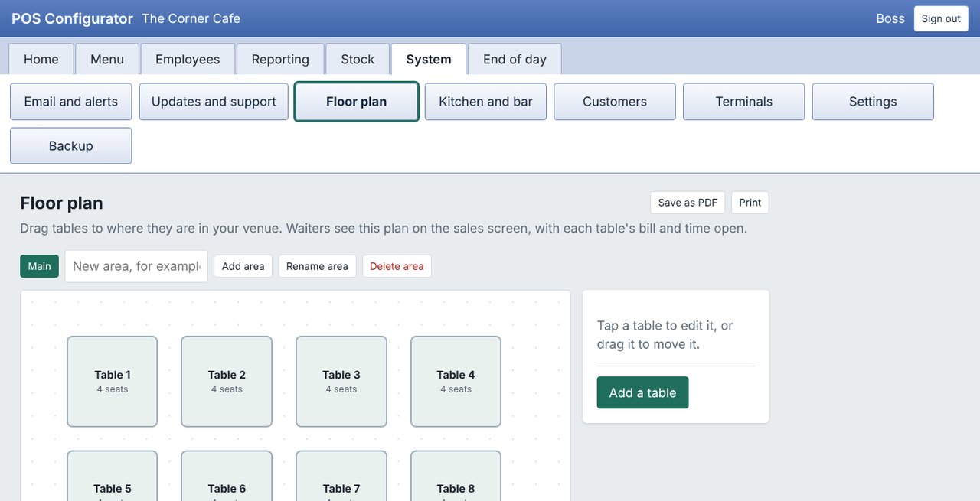Image resolution: width=980 pixels, height=501 pixels.
Task: Open the Terminals section
Action: pyautogui.click(x=744, y=102)
